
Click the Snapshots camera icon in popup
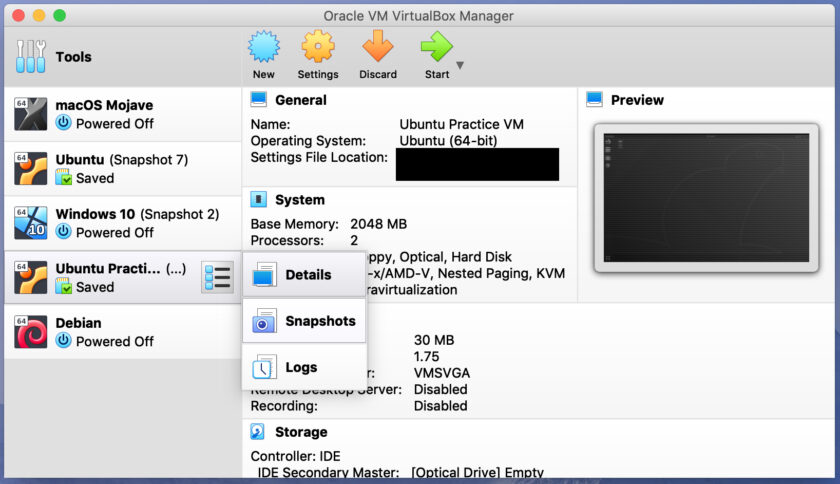[264, 321]
